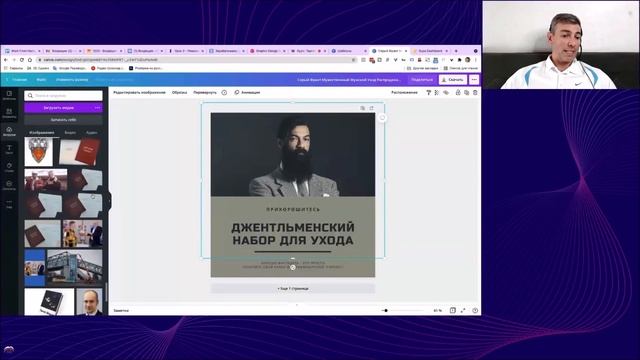The height and width of the screenshot is (360, 640).
Task: Select the man in suit portrait thumbnail
Action: 89,302
